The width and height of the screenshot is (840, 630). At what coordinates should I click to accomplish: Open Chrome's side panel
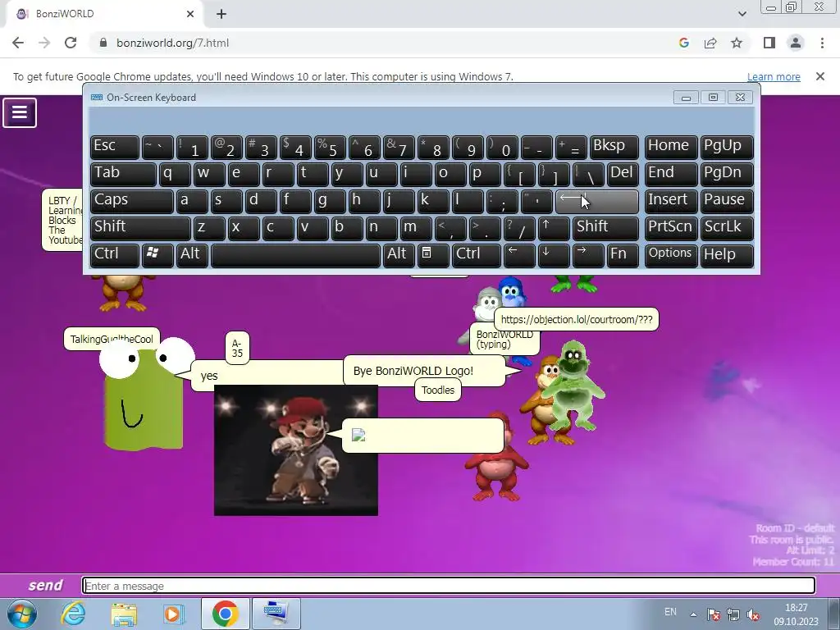coord(769,43)
